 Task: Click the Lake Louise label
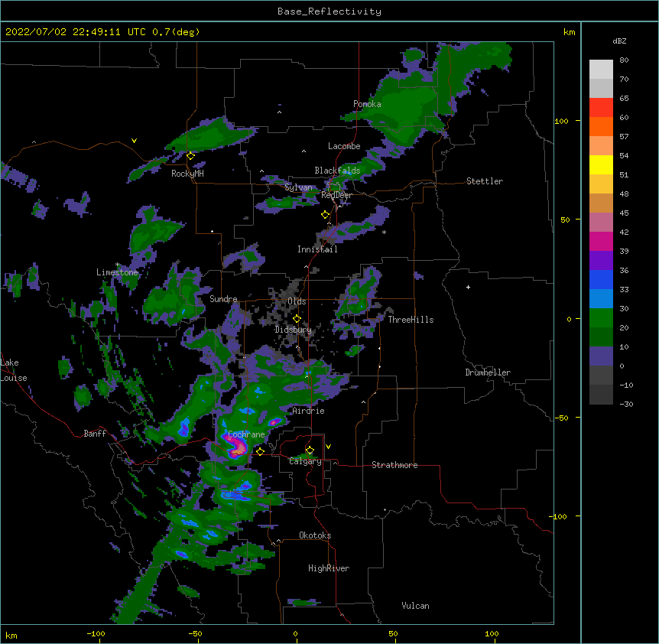coord(14,370)
